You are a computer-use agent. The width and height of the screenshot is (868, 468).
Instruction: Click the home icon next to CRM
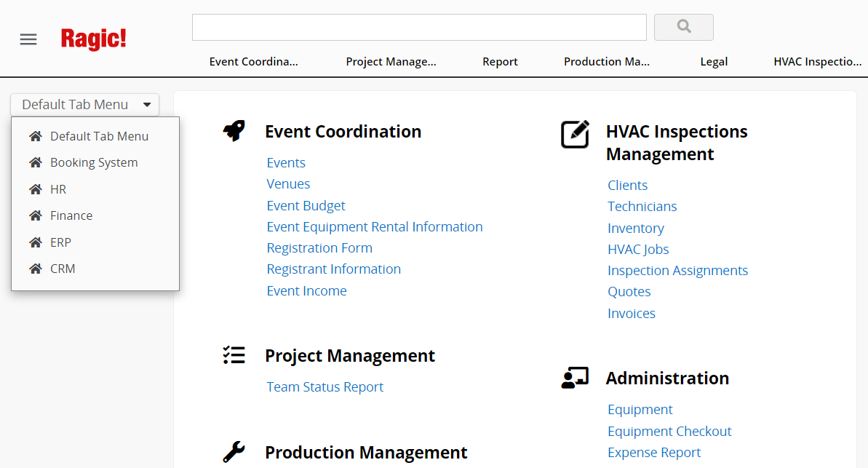click(x=36, y=269)
